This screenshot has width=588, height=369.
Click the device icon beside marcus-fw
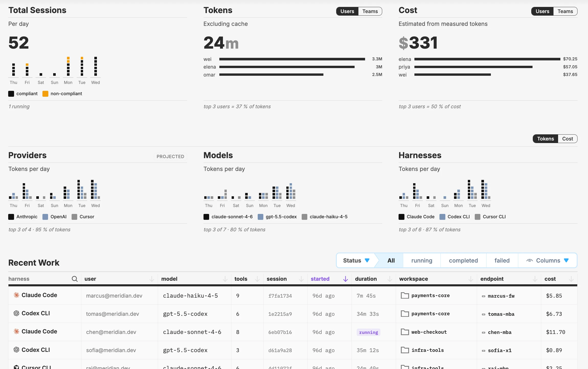(x=483, y=296)
